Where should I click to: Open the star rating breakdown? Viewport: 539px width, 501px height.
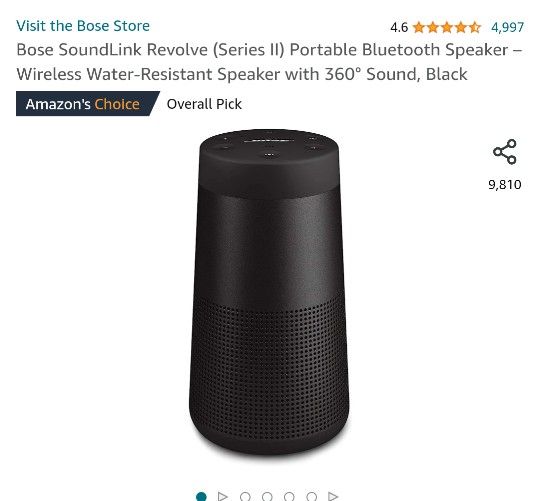point(447,27)
